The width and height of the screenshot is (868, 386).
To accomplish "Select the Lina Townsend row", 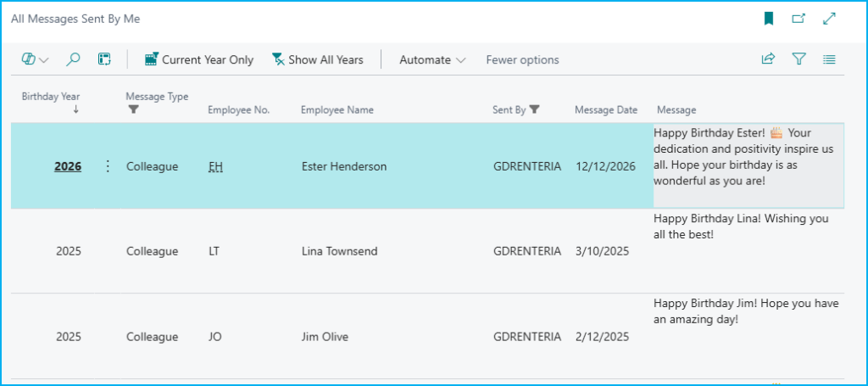I will tap(339, 251).
